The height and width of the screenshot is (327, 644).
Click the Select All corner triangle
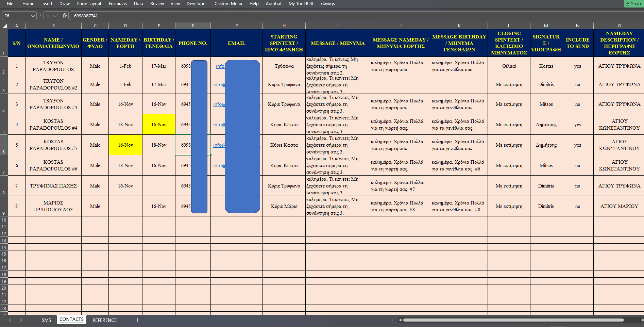(5, 26)
